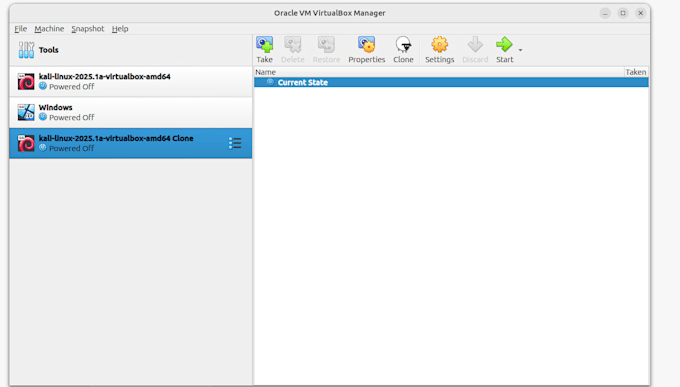Open the Snapshot menu
This screenshot has height=387, width=680.
tap(88, 29)
